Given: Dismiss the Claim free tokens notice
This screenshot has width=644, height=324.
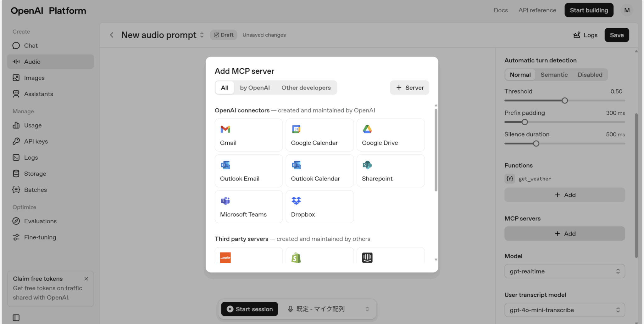Looking at the screenshot, I should coord(86,279).
